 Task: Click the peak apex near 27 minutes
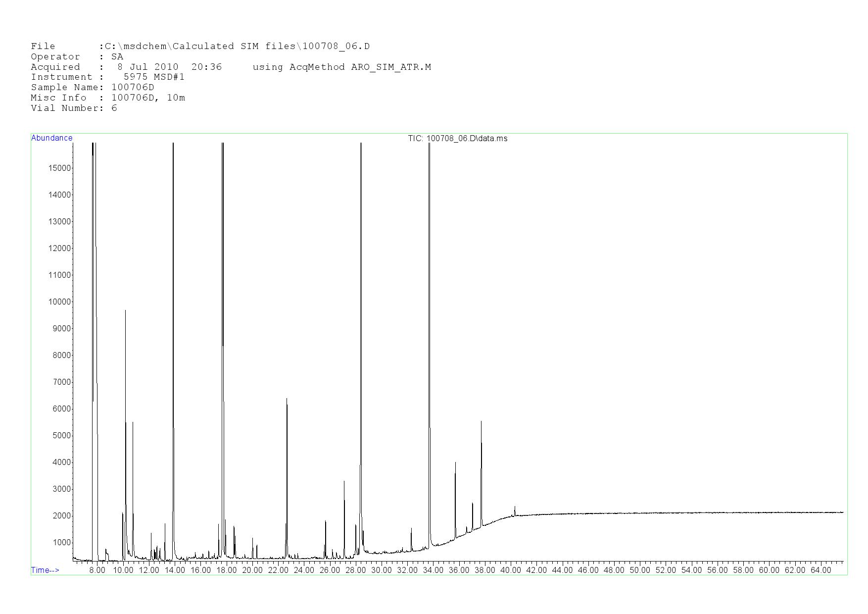[344, 481]
